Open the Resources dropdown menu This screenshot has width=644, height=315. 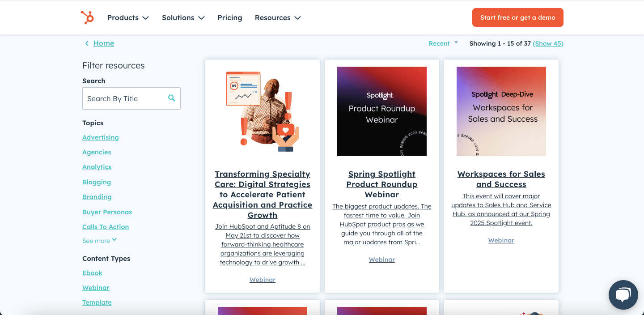(x=278, y=17)
